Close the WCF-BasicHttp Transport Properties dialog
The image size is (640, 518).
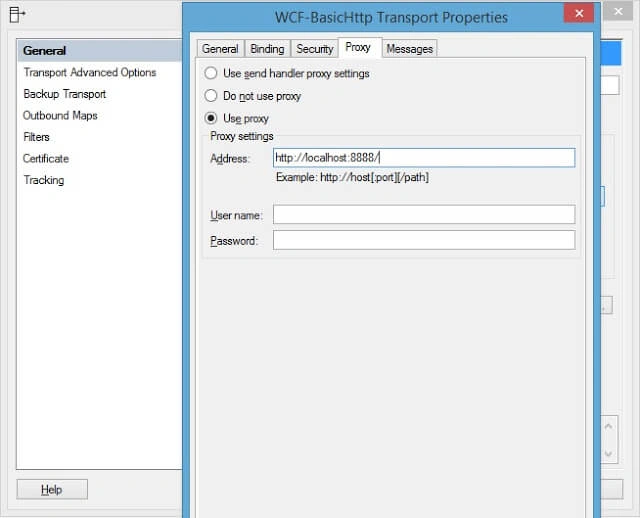(x=578, y=13)
